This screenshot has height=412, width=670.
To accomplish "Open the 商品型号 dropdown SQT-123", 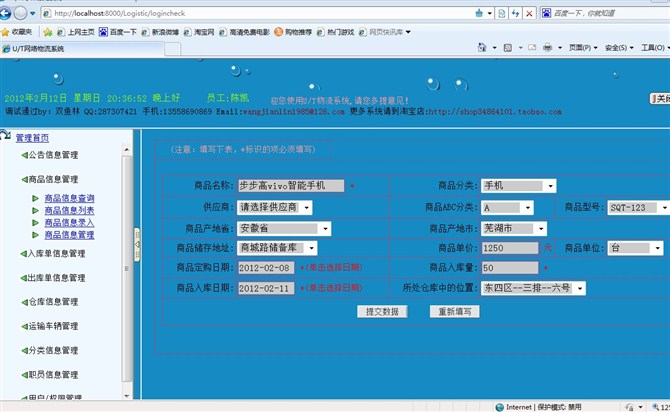I will point(638,208).
